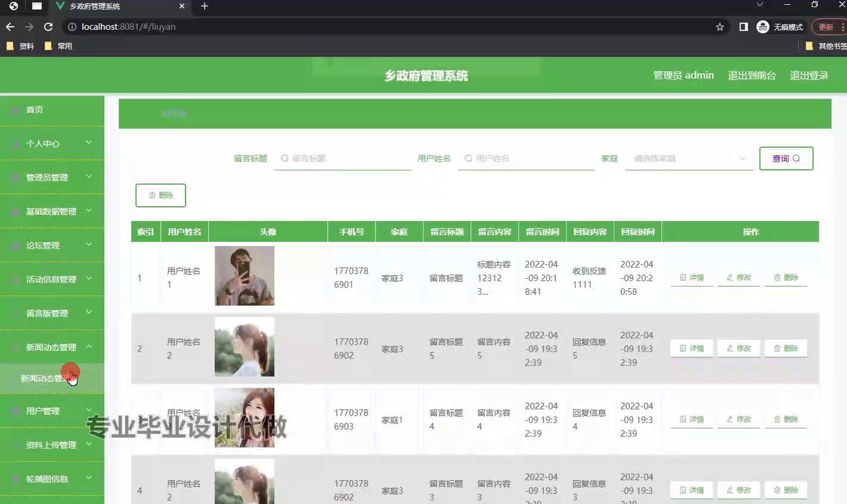Expand the 用户管理 sidebar menu
The width and height of the screenshot is (847, 504).
pyautogui.click(x=52, y=411)
